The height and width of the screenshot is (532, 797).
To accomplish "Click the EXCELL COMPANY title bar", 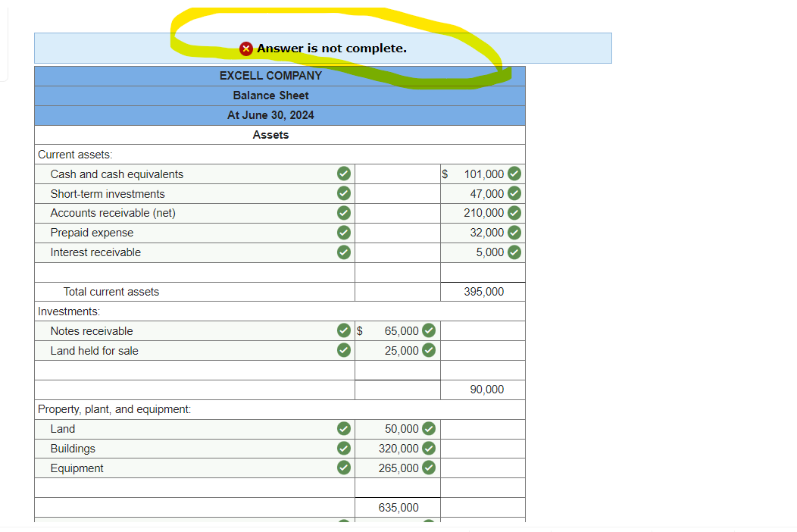I will 270,75.
